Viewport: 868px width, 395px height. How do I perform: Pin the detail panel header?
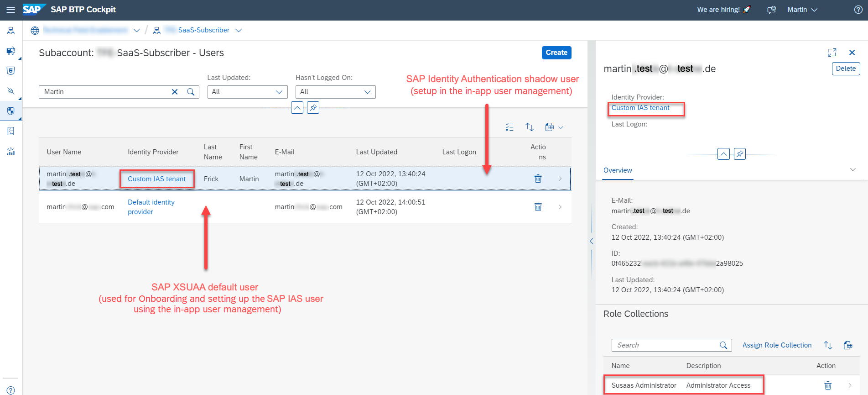(x=740, y=154)
